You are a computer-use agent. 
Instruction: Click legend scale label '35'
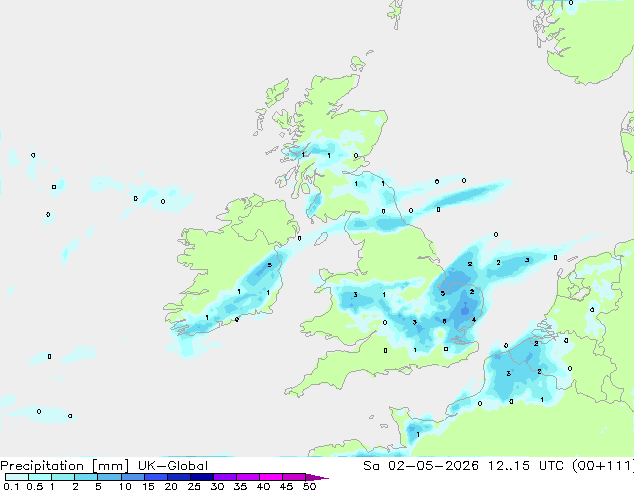240,486
